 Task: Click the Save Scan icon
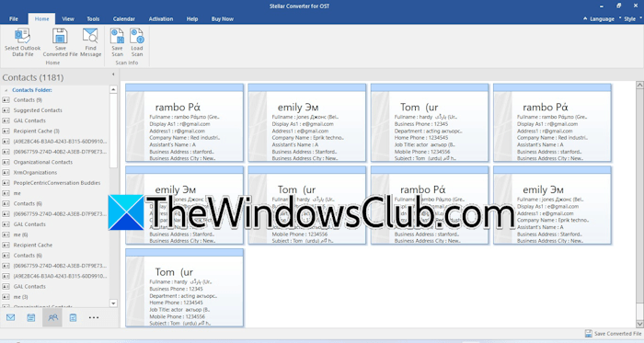[x=117, y=36]
